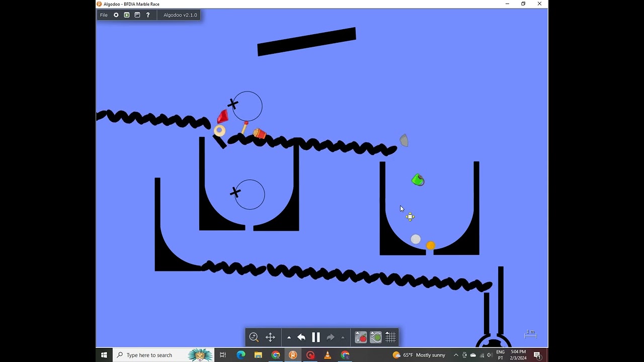Open network Wi-Fi tray icon
The width and height of the screenshot is (644, 362).
[x=481, y=355]
